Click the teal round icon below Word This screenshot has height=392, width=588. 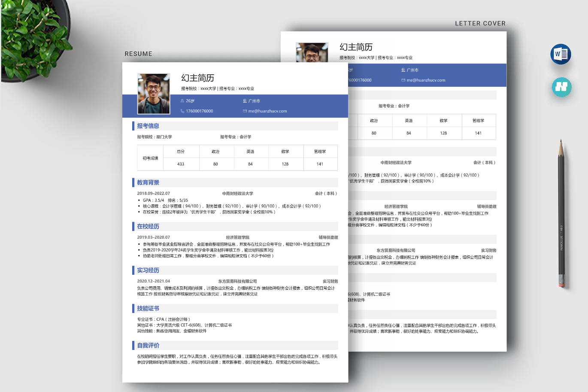(x=561, y=87)
